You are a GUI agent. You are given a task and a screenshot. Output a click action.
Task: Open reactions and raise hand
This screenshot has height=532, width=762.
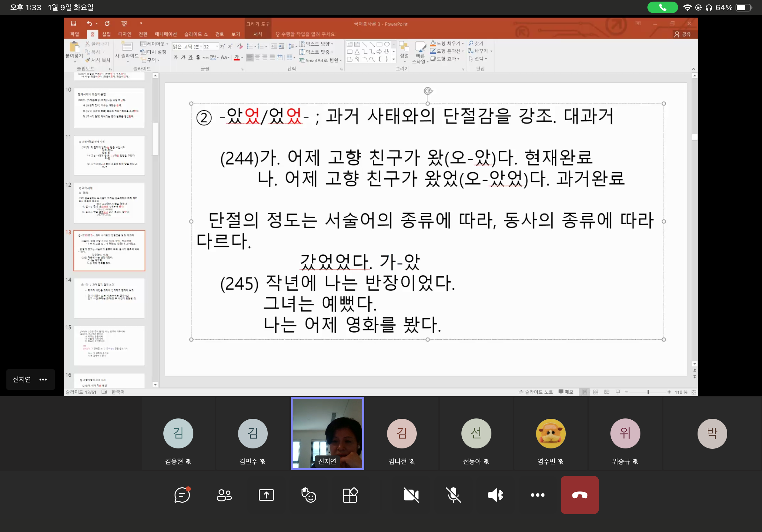(x=308, y=495)
